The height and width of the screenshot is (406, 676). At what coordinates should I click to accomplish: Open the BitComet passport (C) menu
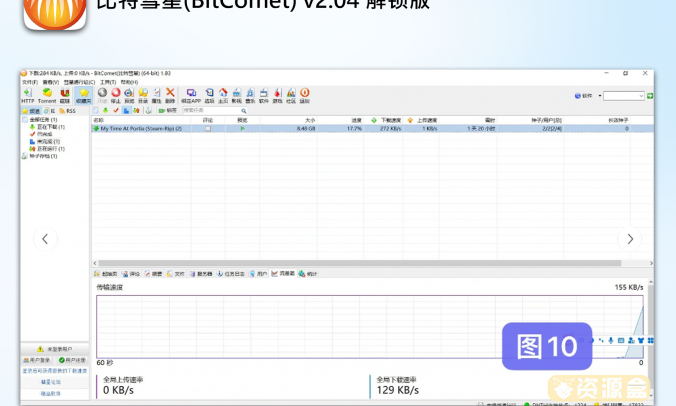(79, 82)
